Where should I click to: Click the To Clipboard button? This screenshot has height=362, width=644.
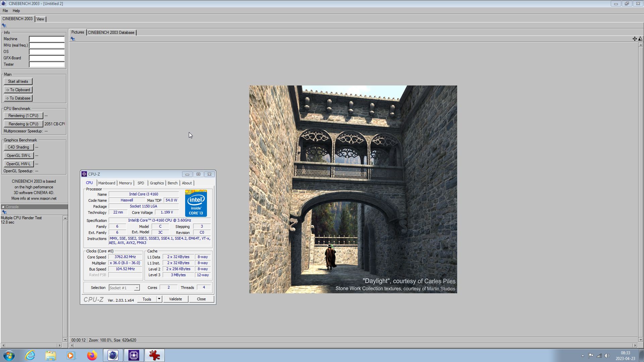[18, 90]
